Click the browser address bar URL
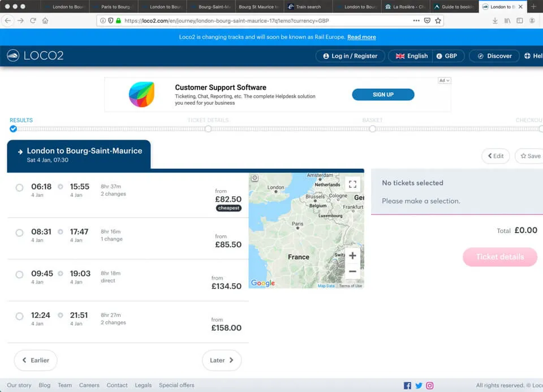 coord(227,21)
